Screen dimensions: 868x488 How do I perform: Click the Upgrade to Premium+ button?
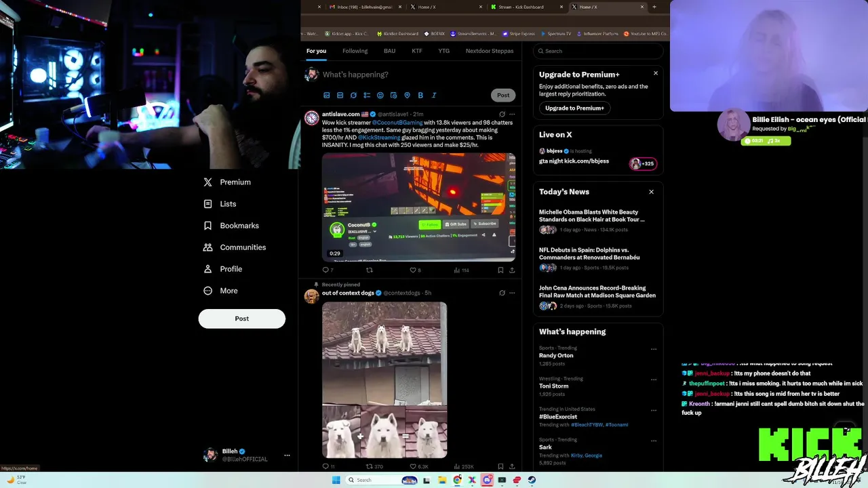(574, 108)
